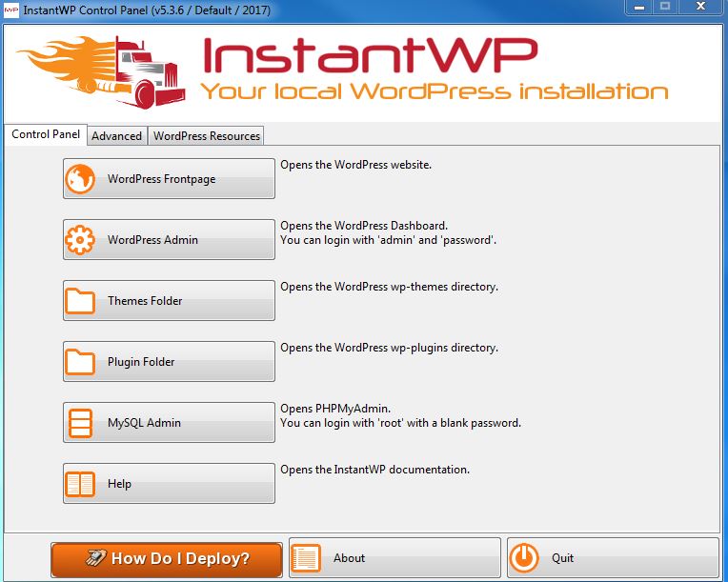Image resolution: width=728 pixels, height=582 pixels.
Task: Click the document icon on About
Action: point(306,558)
